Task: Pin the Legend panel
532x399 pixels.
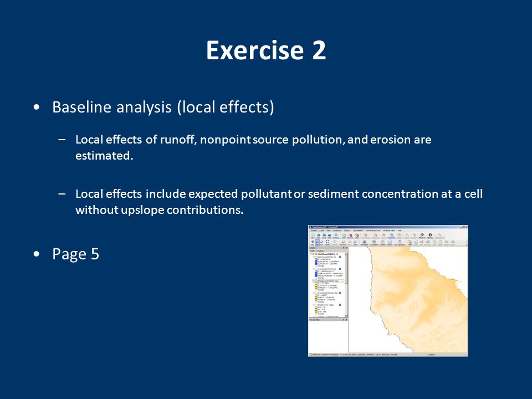Action: 344,248
